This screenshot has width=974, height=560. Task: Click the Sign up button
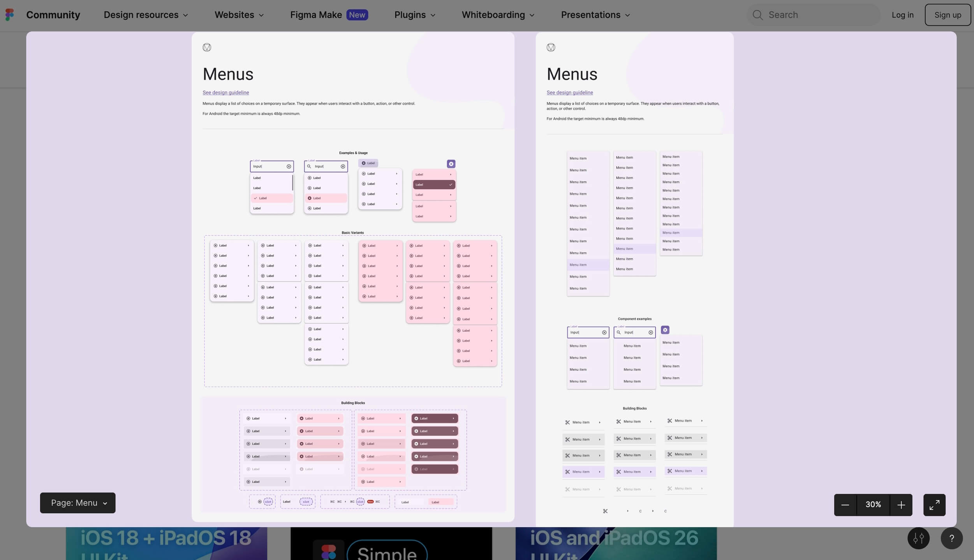(948, 15)
